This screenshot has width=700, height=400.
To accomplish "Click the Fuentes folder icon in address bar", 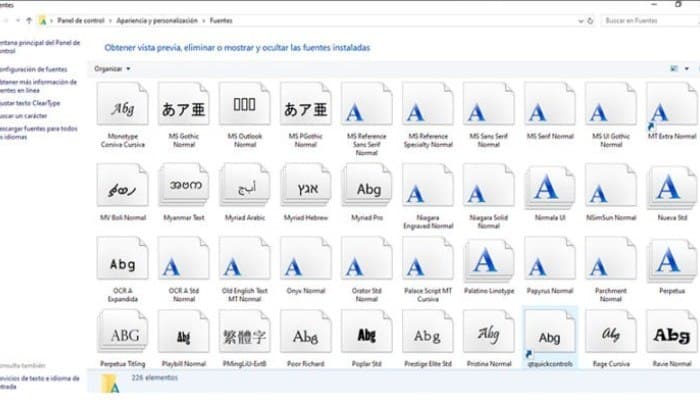I will (42, 21).
